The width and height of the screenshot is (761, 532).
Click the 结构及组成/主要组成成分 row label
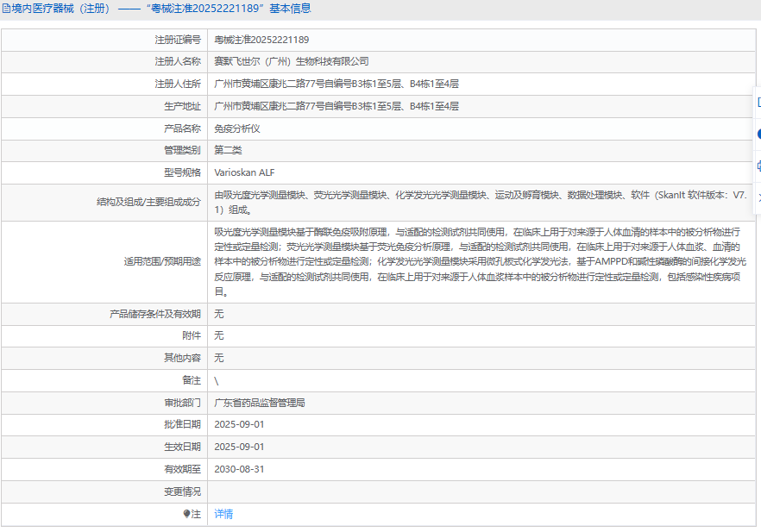[148, 202]
